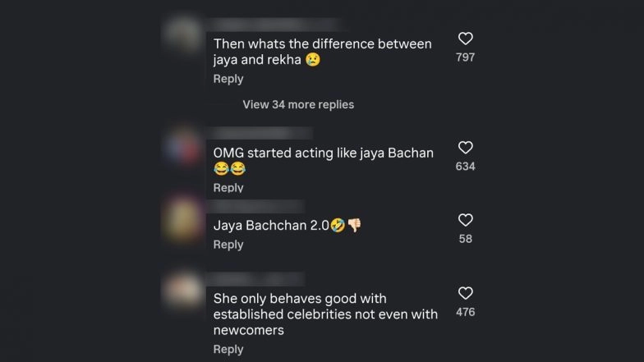
Task: Show the 476 likes list
Action: tap(465, 312)
